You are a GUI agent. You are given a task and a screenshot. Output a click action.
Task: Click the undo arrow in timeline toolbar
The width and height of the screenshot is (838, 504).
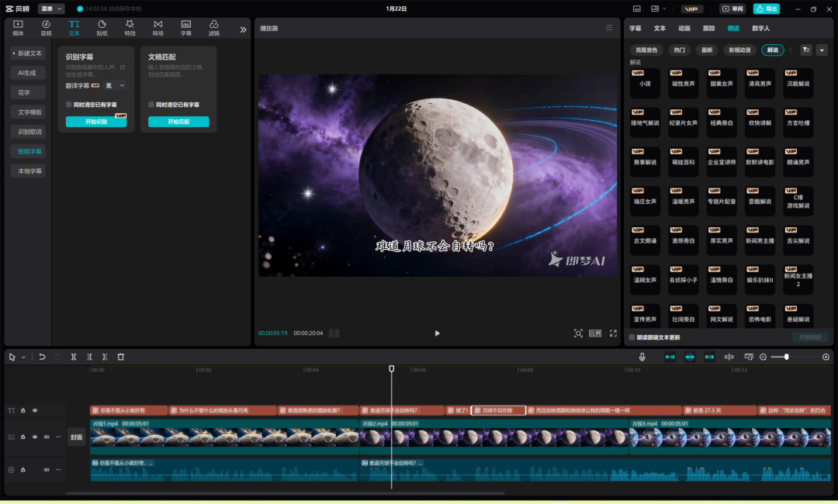point(42,357)
